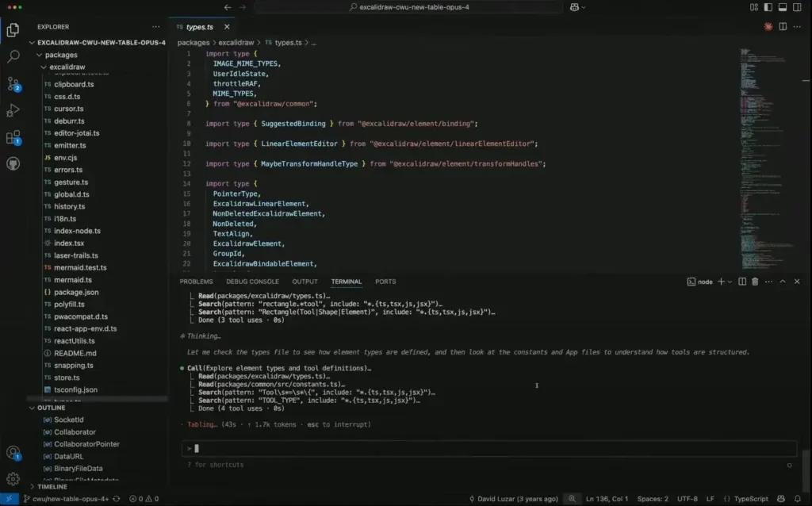Click the Claude Code spark icon in editor toolbar
Image resolution: width=812 pixels, height=506 pixels.
[768, 26]
